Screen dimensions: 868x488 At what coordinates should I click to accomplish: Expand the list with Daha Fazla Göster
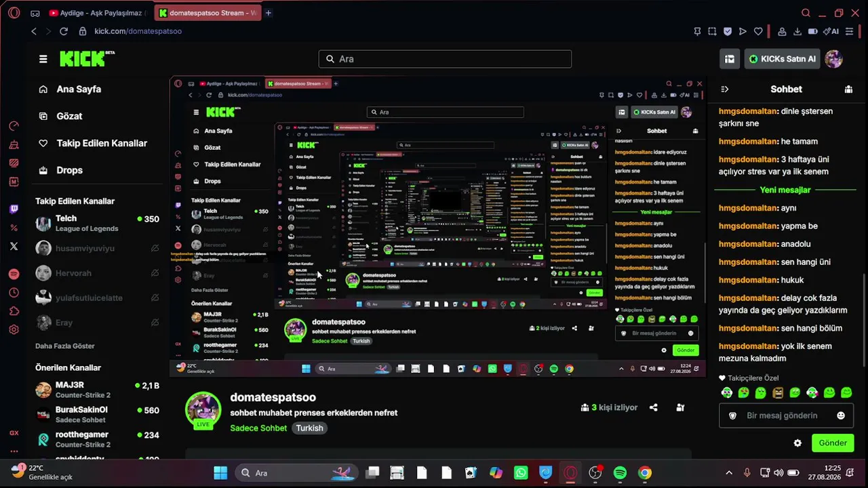65,346
